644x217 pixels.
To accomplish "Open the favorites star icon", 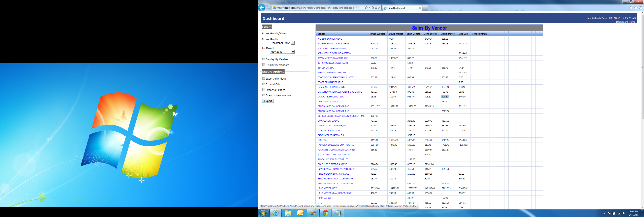I will [636, 8].
